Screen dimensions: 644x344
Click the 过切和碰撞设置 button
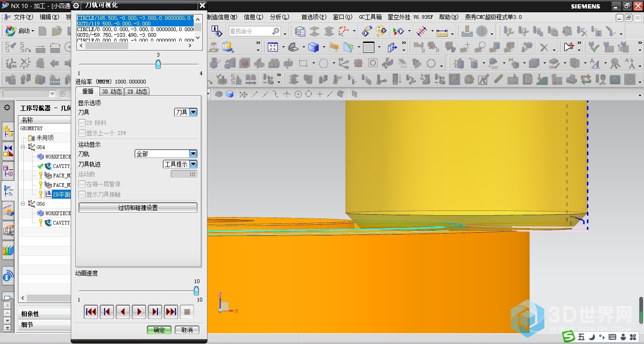pos(138,208)
